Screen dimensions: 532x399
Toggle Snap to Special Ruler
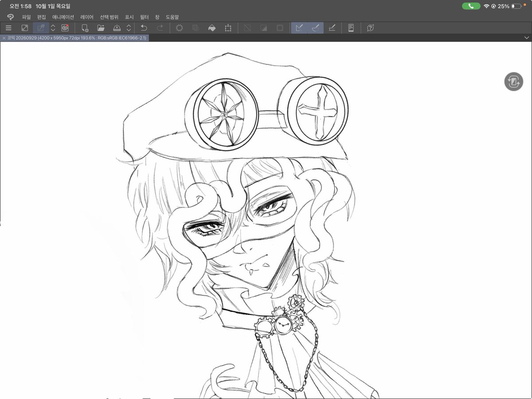click(x=316, y=28)
